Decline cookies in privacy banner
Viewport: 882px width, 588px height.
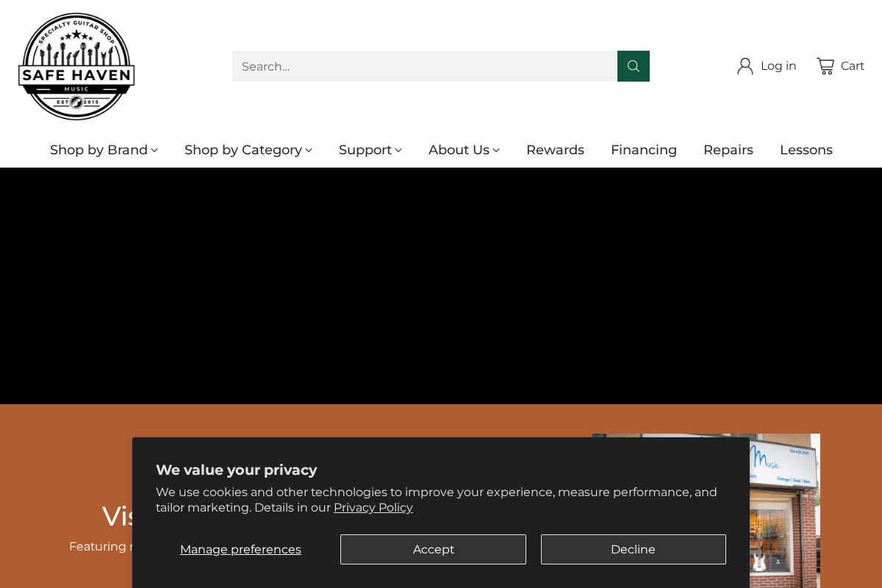tap(633, 549)
